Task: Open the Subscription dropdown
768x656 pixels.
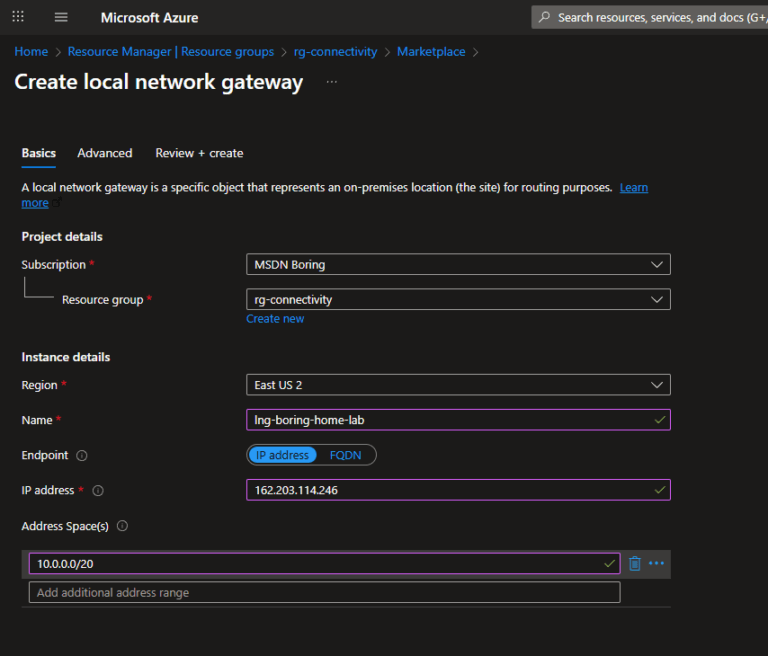Action: (x=458, y=265)
